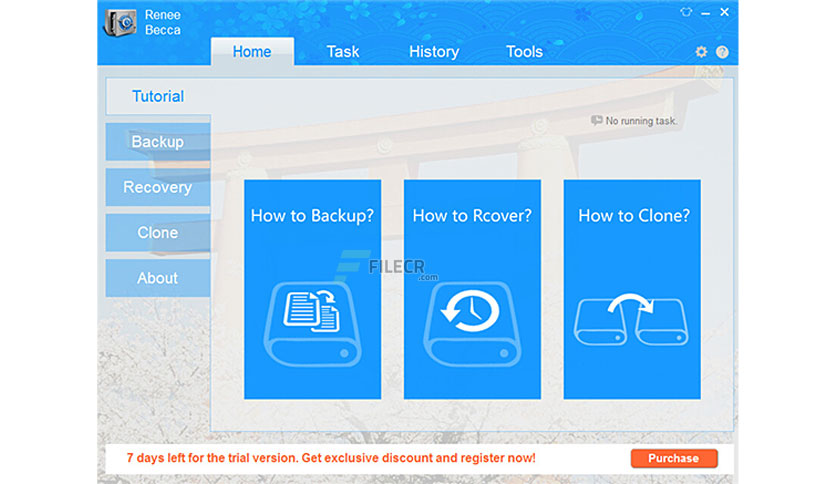
Task: Click the skin shirt icon in title bar
Action: (686, 12)
